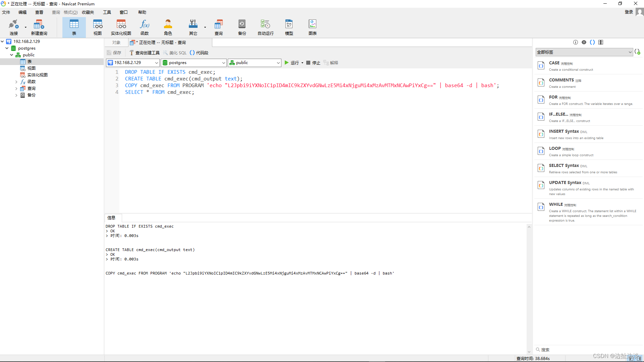Click the 保存 (Save) icon
The height and width of the screenshot is (362, 644).
pos(114,53)
